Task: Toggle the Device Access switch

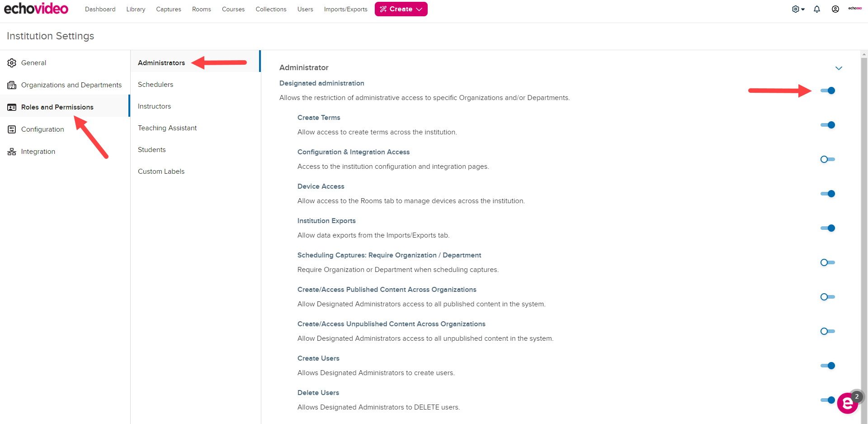Action: (827, 194)
